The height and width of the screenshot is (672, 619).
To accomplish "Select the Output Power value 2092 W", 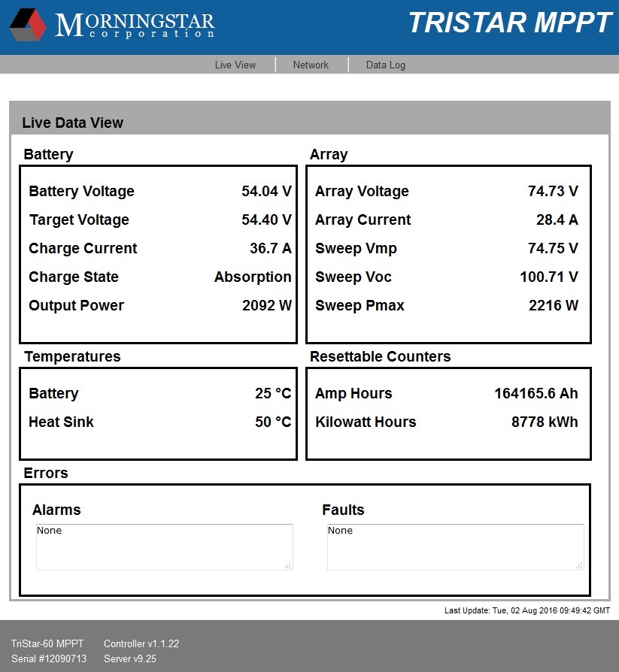I will (267, 305).
